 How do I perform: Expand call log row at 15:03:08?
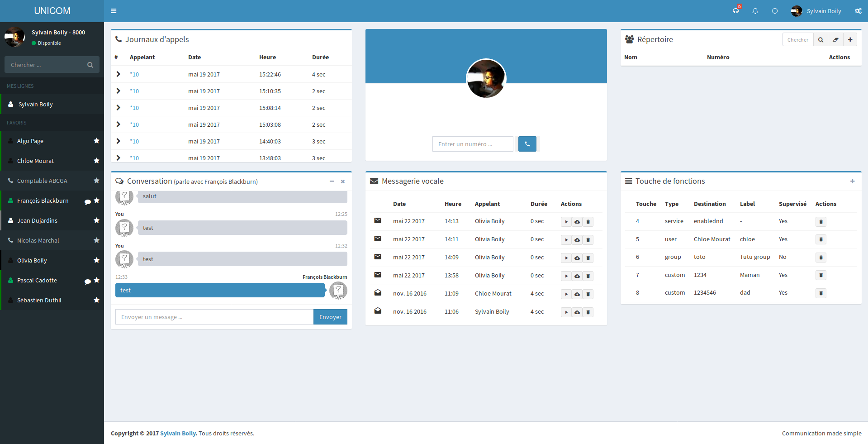pyautogui.click(x=119, y=124)
